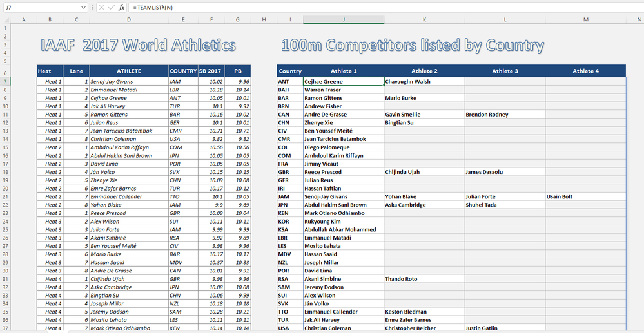Click the Insert Function fx icon
This screenshot has width=644, height=333.
[x=122, y=7]
